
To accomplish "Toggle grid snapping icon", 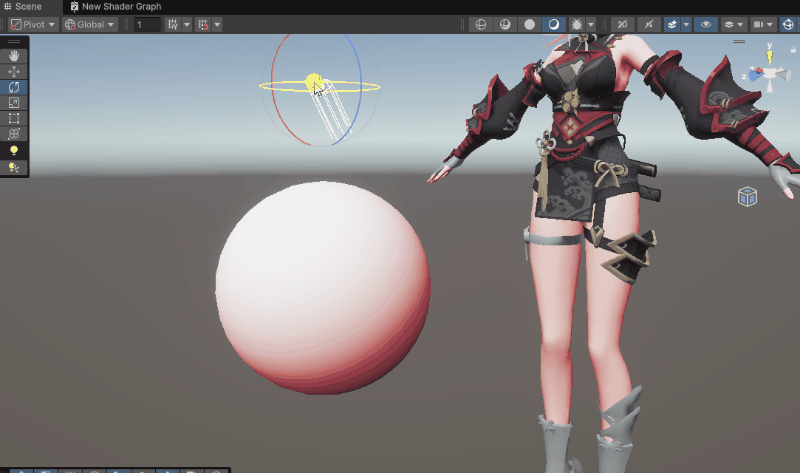I will pyautogui.click(x=173, y=24).
